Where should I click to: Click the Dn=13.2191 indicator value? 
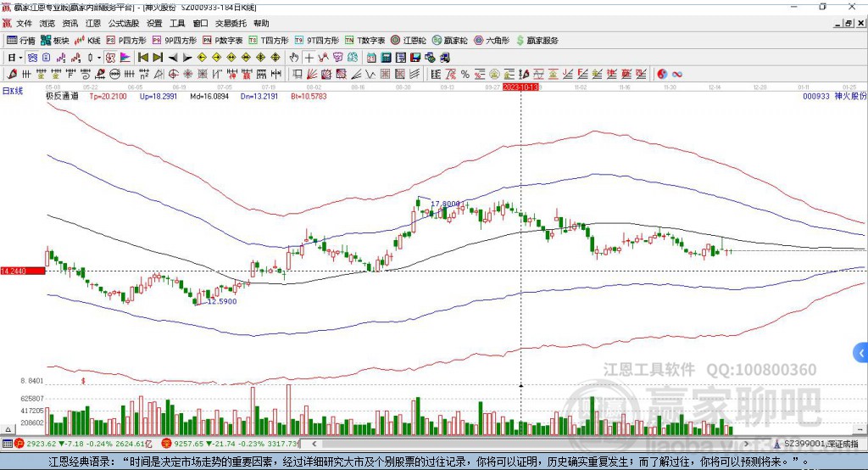click(x=259, y=97)
